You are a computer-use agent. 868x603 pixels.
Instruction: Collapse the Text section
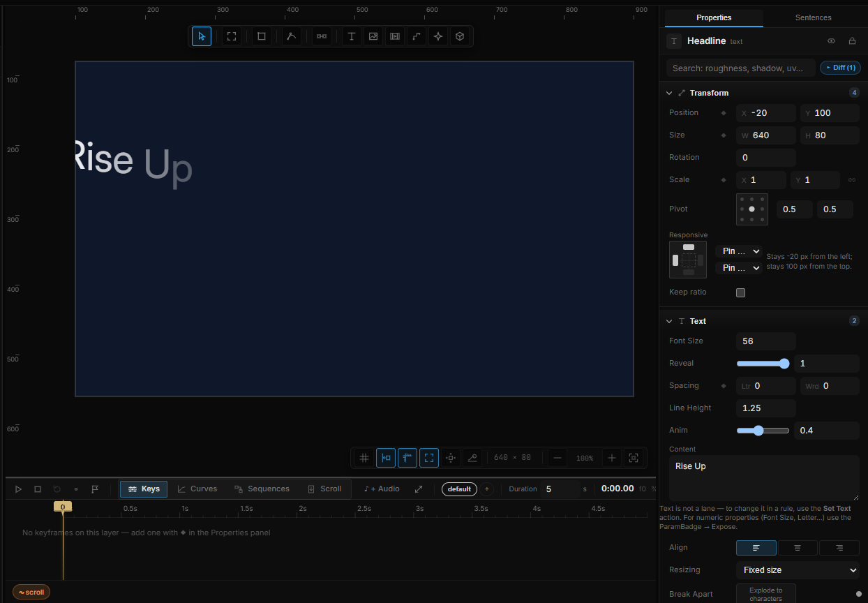click(x=669, y=321)
